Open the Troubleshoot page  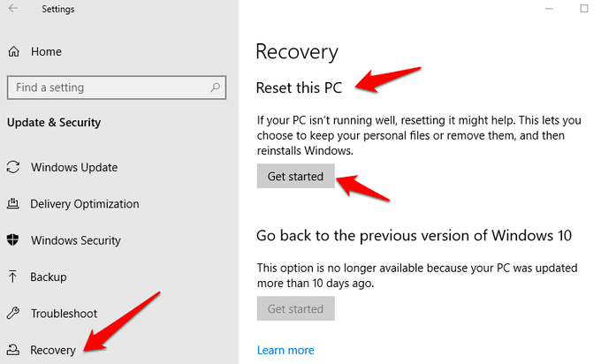click(64, 314)
